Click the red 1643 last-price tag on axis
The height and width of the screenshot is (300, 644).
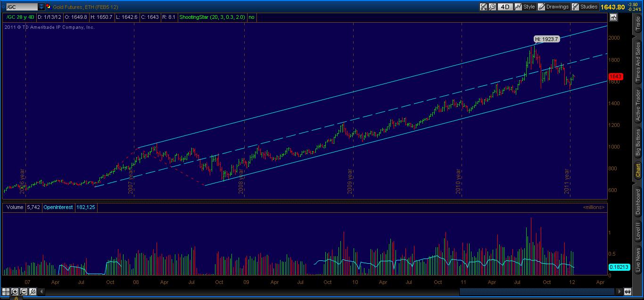click(x=616, y=76)
